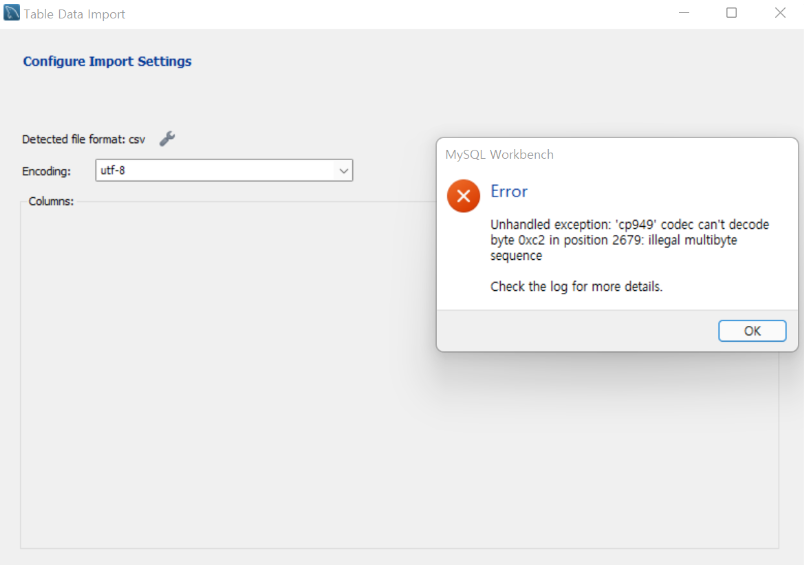Viewport: 804px width, 565px height.
Task: Click the blue Error heading text
Action: point(509,191)
